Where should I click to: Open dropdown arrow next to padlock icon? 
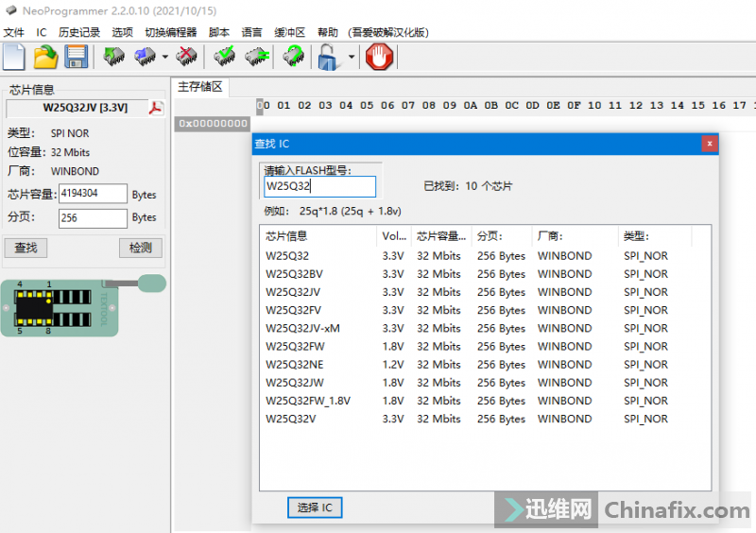pos(352,57)
